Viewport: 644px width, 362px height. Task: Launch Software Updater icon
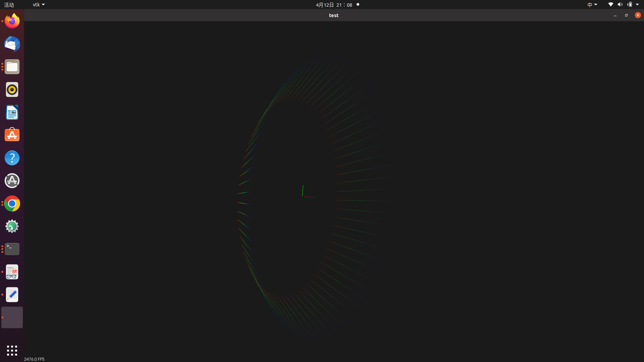(12, 181)
